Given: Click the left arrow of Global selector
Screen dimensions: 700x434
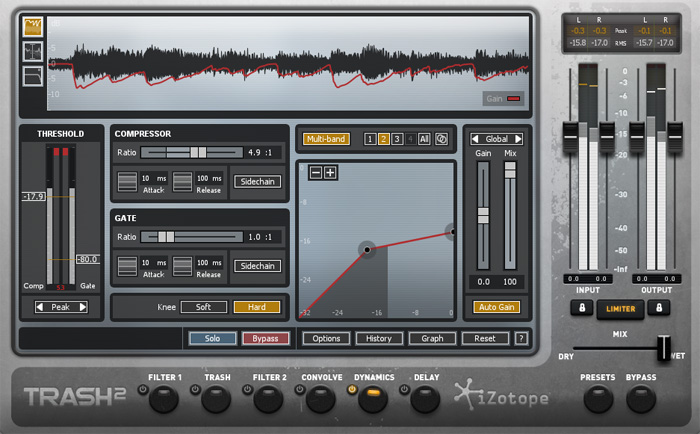Looking at the screenshot, I should point(475,139).
